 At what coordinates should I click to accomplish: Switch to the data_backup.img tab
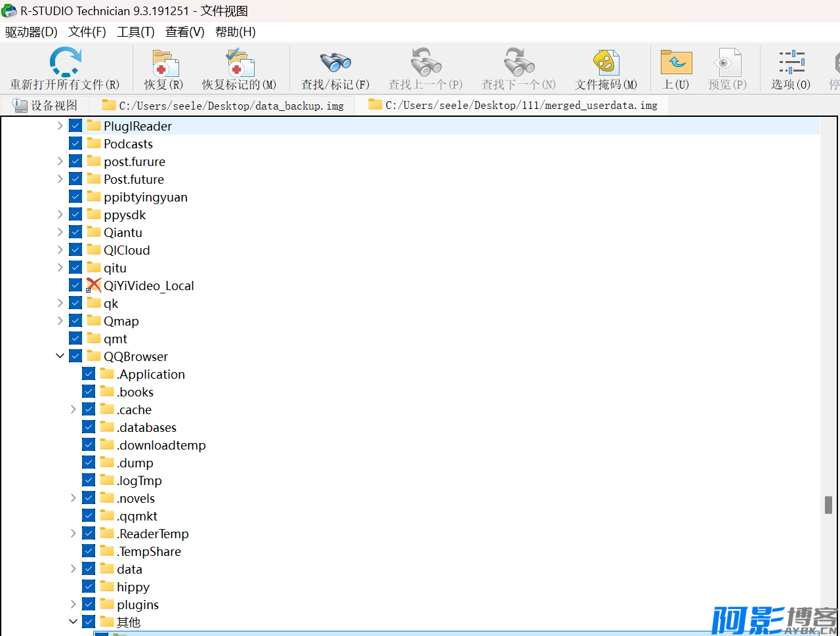(222, 105)
